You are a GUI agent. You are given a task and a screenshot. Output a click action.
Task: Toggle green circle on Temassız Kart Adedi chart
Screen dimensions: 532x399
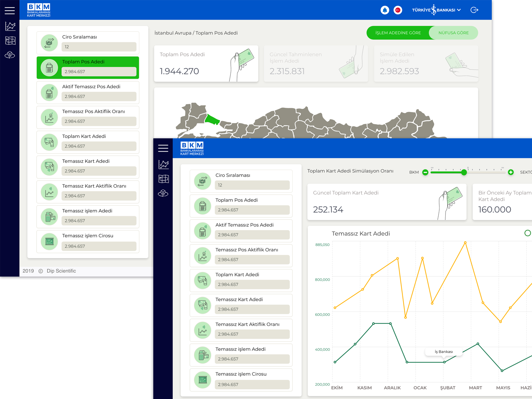tap(527, 233)
